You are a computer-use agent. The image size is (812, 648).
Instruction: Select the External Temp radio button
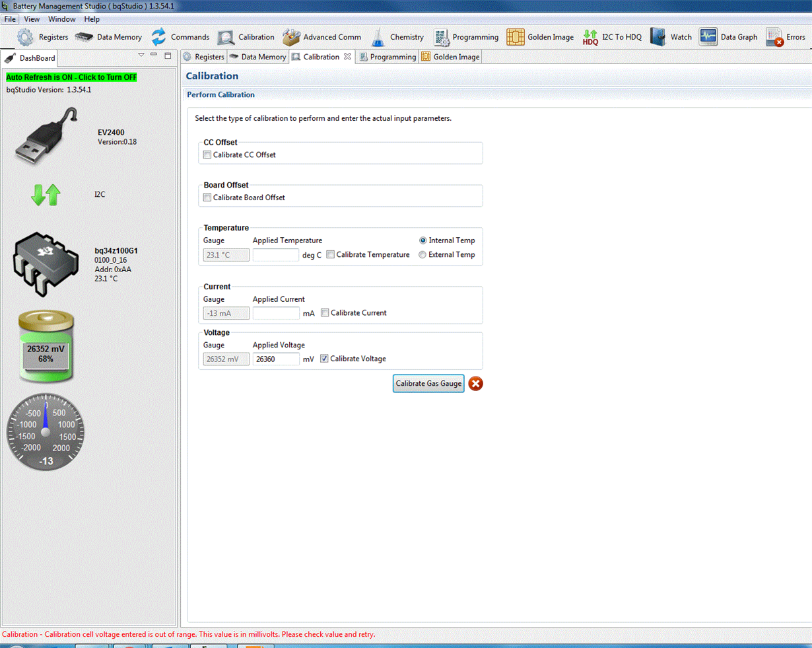click(423, 255)
